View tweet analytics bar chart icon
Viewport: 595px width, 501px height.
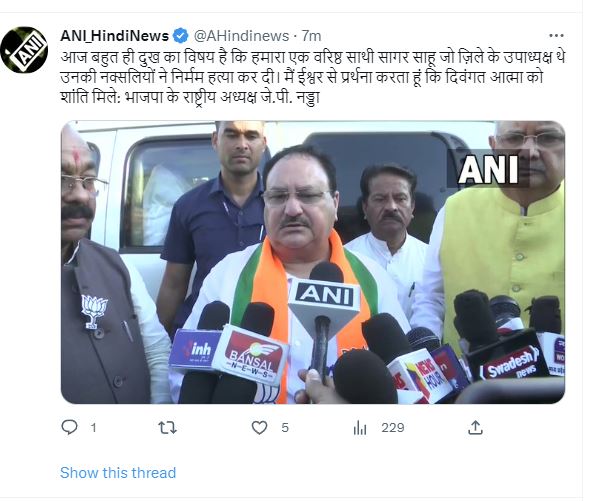click(x=359, y=428)
